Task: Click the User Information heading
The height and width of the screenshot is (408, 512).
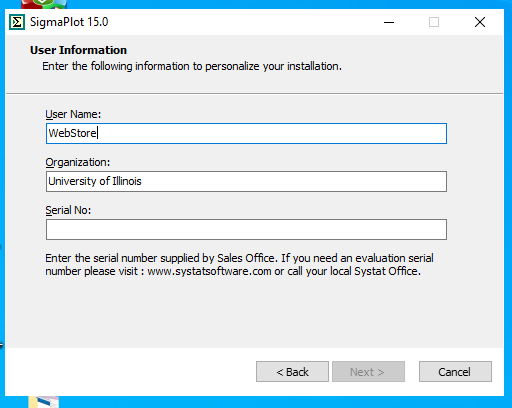Action: [78, 50]
